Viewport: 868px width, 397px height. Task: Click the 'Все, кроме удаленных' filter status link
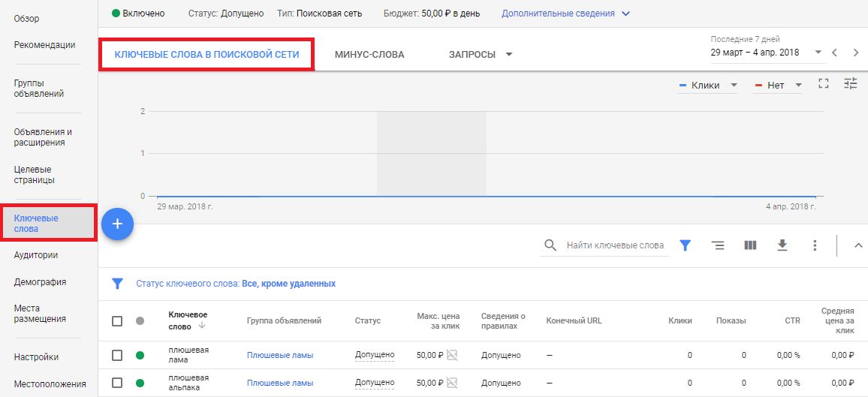click(x=288, y=284)
